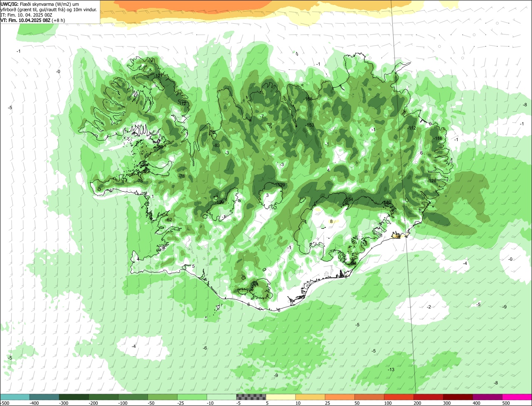This screenshot has height=406, width=532.
Task: Click the 140 value on the map
Action: (x=387, y=202)
